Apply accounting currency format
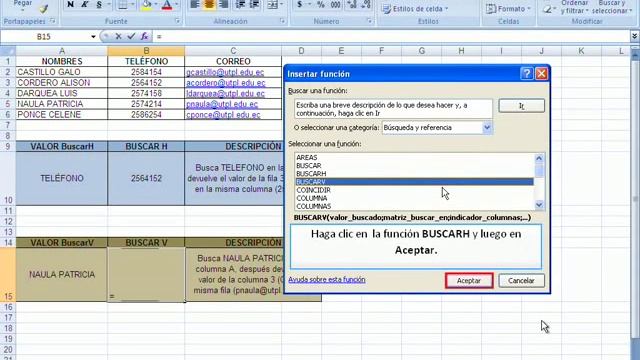 [300, 4]
